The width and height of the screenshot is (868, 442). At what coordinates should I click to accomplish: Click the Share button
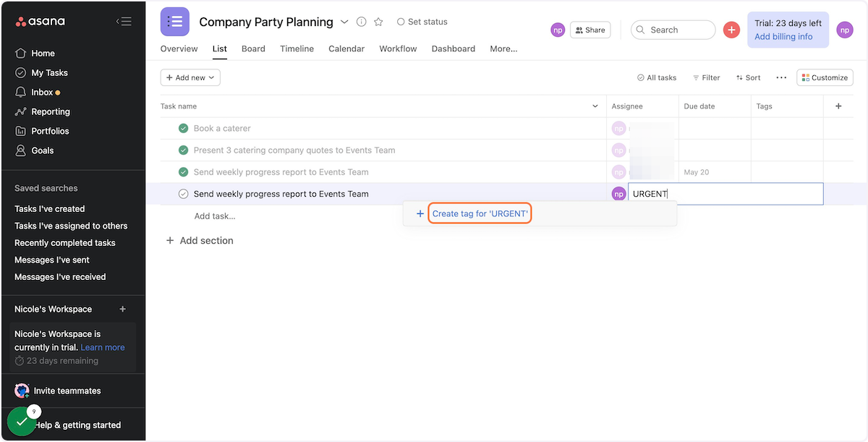(x=590, y=30)
